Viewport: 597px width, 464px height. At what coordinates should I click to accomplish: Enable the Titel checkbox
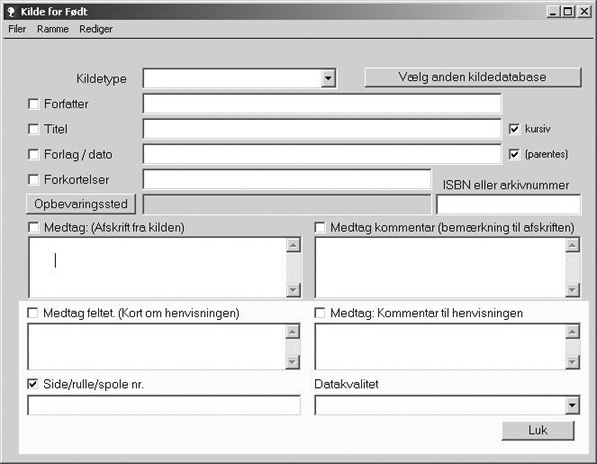[34, 129]
